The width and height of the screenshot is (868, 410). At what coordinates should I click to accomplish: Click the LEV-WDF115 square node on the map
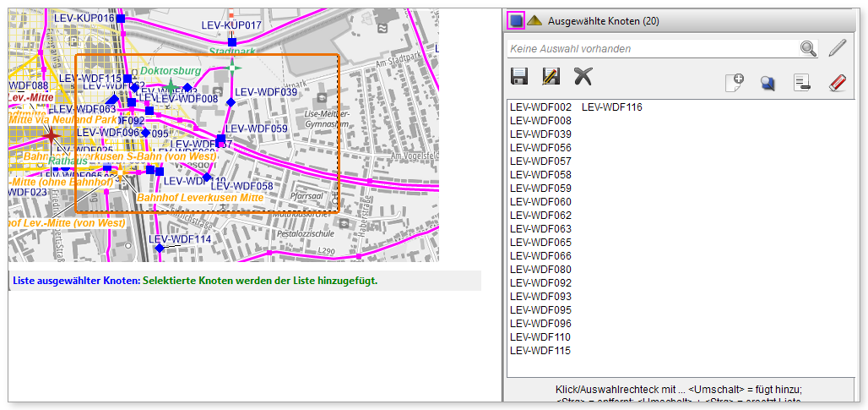(127, 79)
